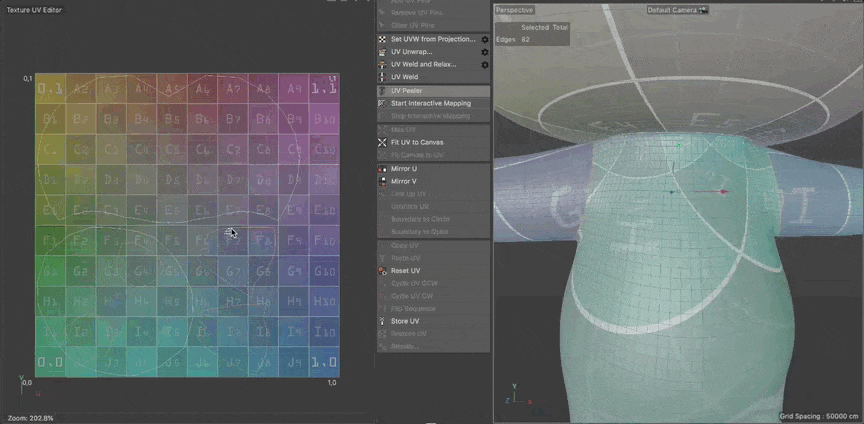Select the Cycle UV CCW entry

434,283
